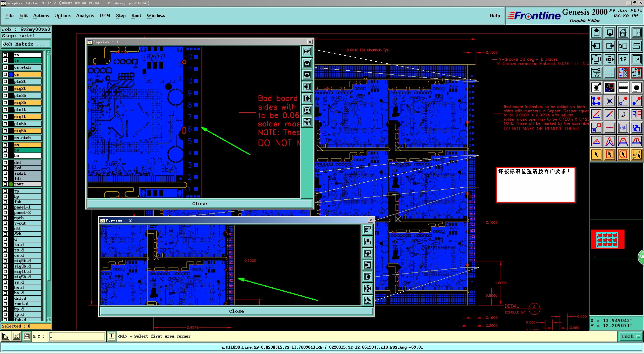Open the Rout menu

click(136, 15)
